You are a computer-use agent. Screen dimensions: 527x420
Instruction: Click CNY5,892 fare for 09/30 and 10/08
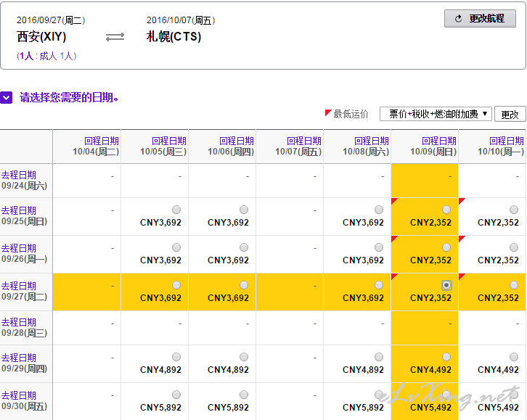364,407
